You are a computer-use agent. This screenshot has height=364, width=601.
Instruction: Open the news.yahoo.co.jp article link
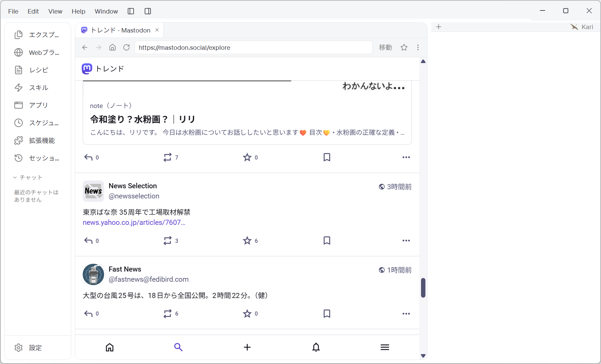134,222
